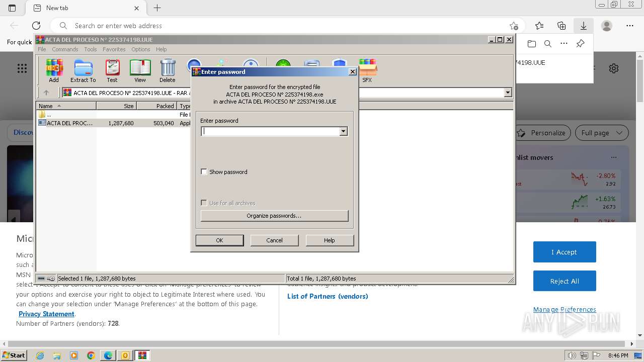Click search icon in downloads flyout
This screenshot has height=362, width=644.
548,44
